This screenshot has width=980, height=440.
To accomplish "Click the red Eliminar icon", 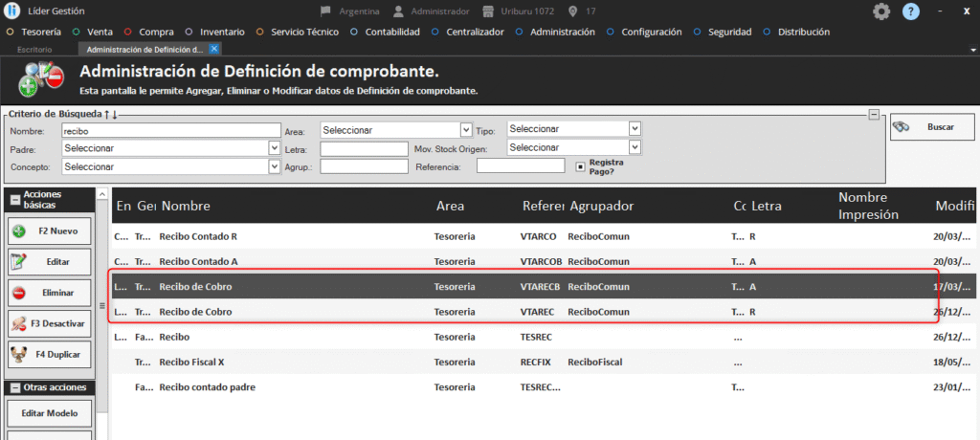I will [20, 292].
